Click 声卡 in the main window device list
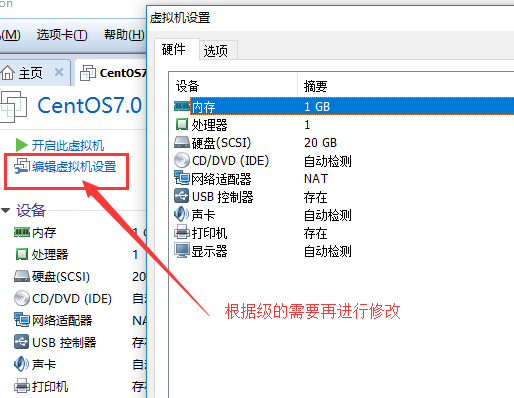 (x=44, y=364)
